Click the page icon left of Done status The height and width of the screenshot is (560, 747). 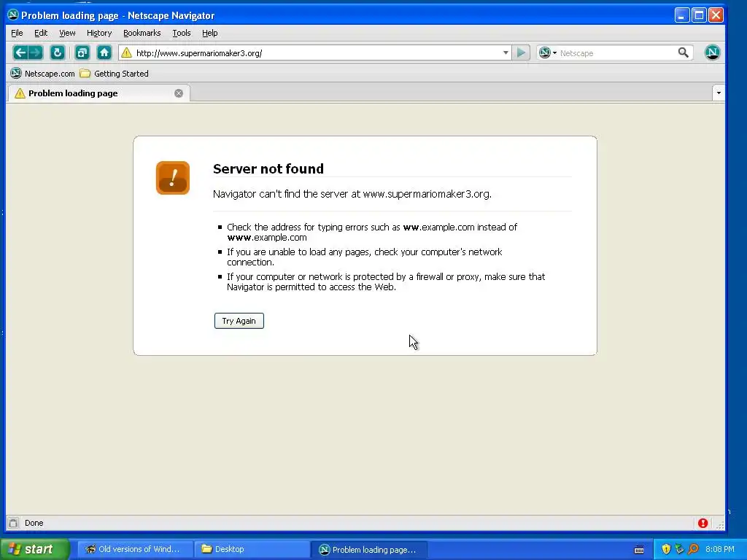(x=13, y=523)
